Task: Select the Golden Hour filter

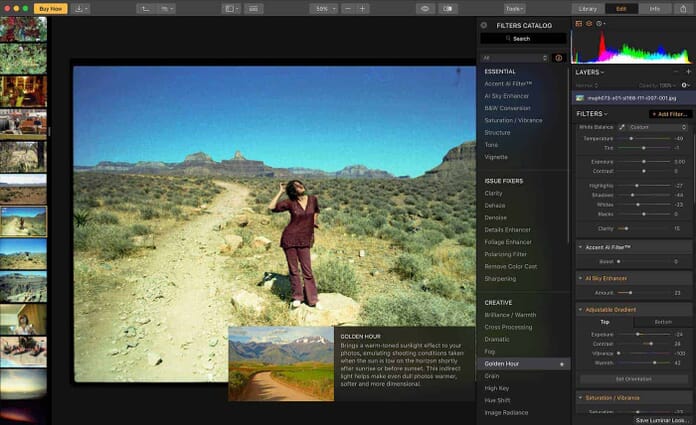Action: (x=523, y=364)
